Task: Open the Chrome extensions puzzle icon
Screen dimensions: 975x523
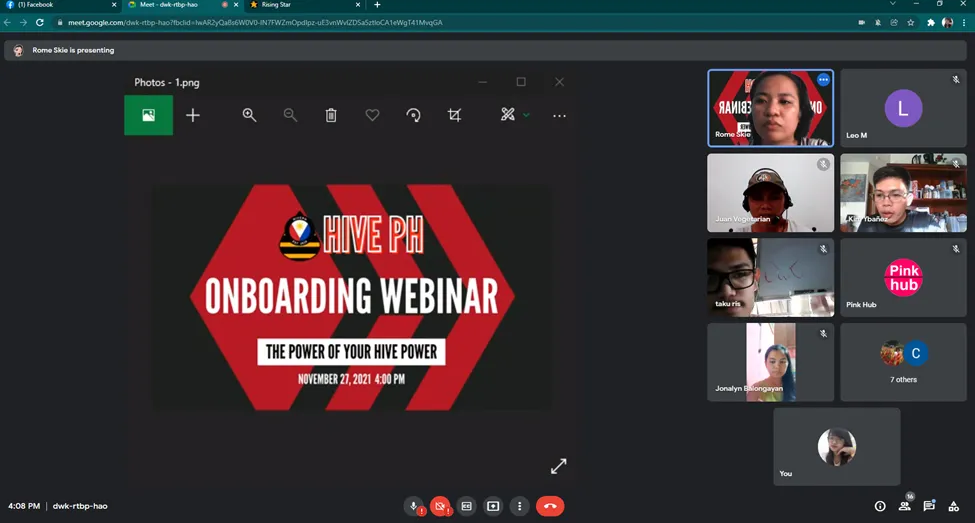Action: pos(931,22)
